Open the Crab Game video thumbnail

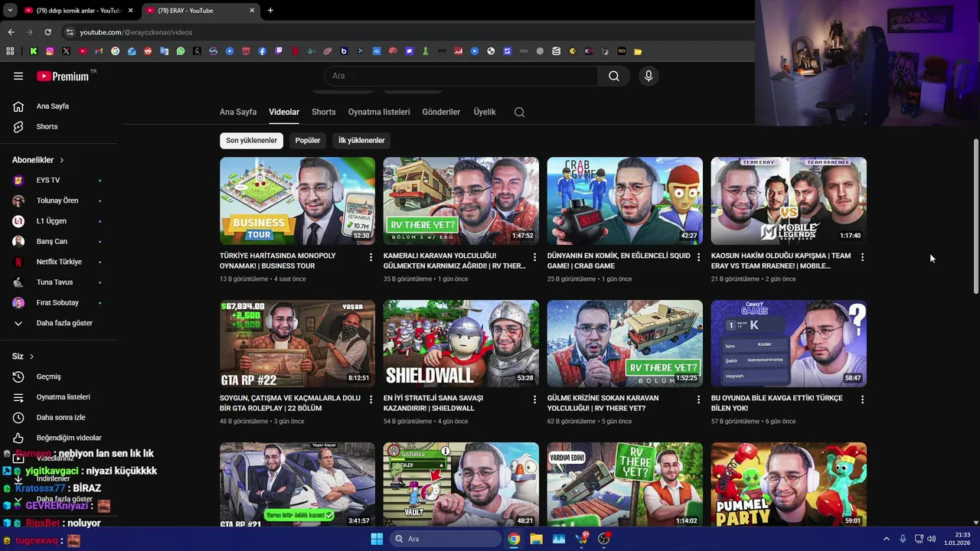625,201
